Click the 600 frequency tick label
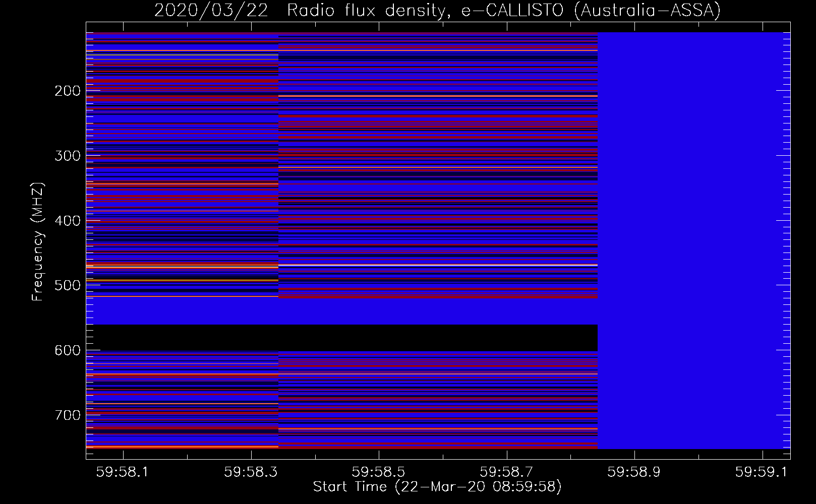This screenshot has width=816, height=504. [68, 350]
